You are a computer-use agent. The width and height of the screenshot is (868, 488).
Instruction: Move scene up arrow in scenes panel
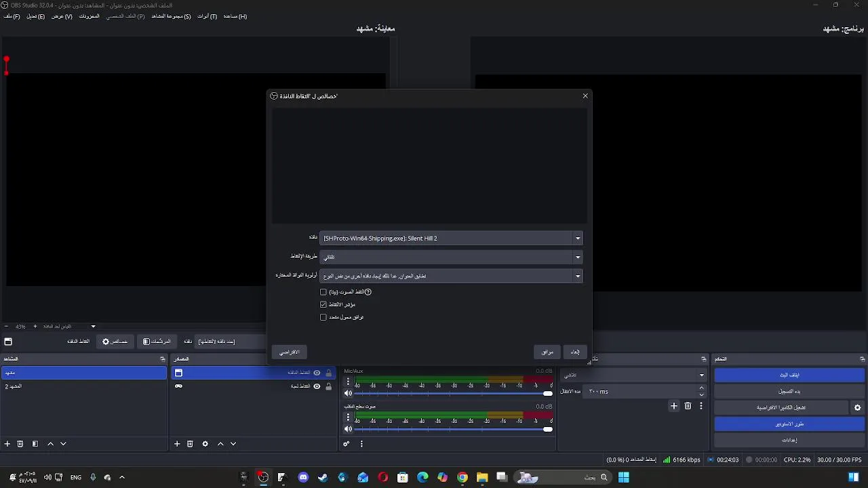coord(50,444)
